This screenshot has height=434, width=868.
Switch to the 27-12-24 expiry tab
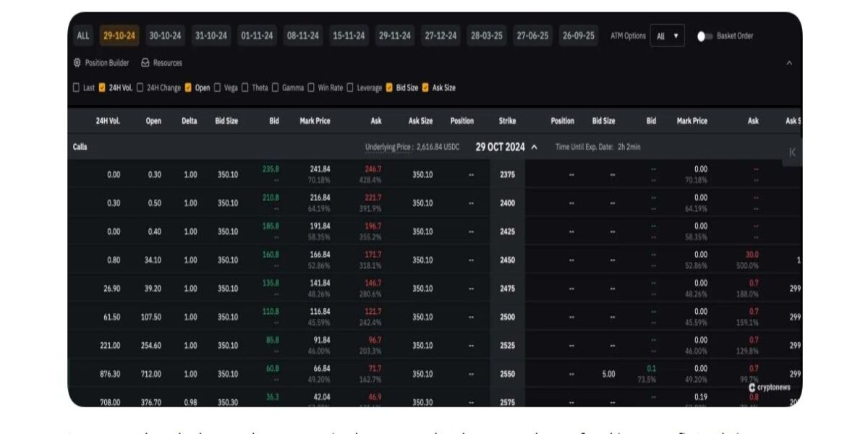click(441, 35)
